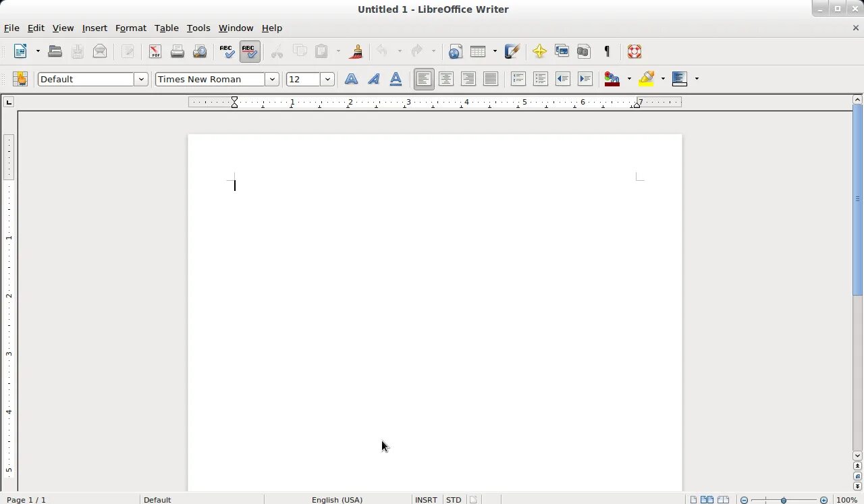Close document with menu bar X
This screenshot has width=864, height=504.
point(856,28)
